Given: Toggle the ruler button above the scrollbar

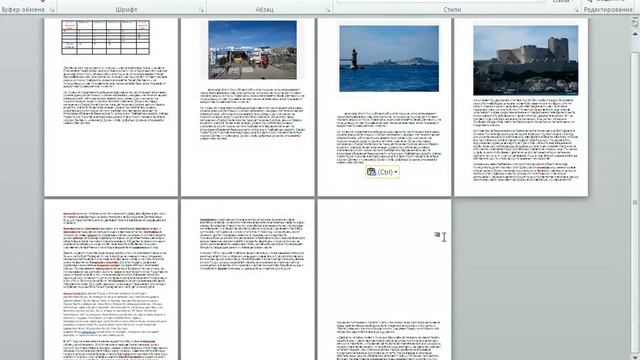Looking at the screenshot, I should point(635,24).
